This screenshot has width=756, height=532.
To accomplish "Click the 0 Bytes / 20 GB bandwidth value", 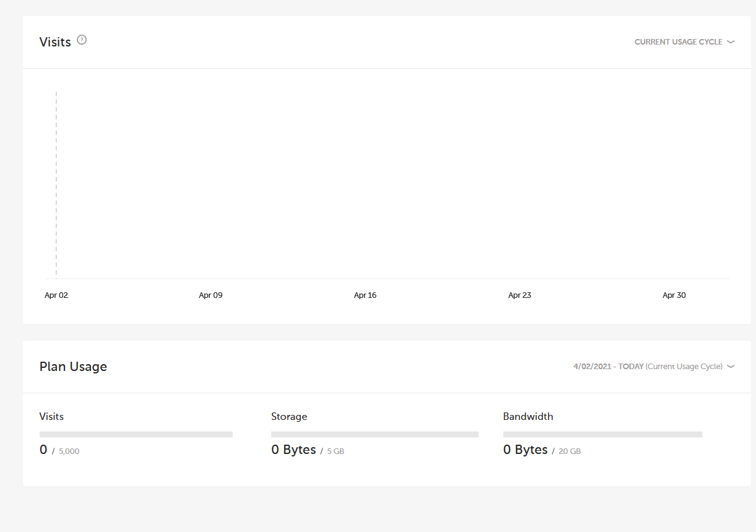I will click(x=542, y=450).
